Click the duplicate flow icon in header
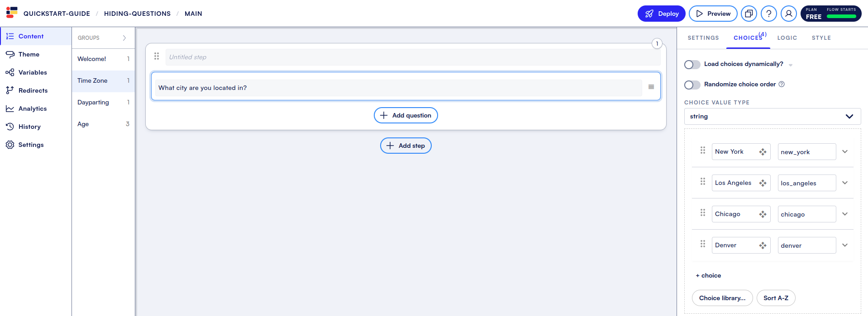This screenshot has height=316, width=868. (x=749, y=14)
